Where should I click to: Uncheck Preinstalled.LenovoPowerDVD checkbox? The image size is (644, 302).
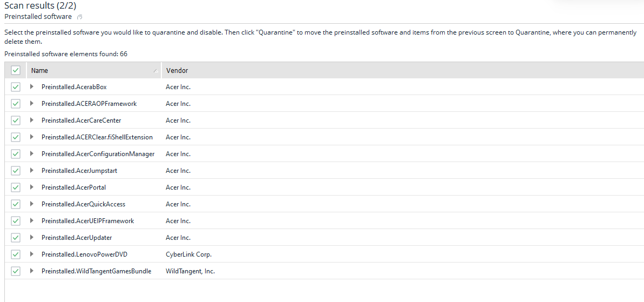click(16, 254)
